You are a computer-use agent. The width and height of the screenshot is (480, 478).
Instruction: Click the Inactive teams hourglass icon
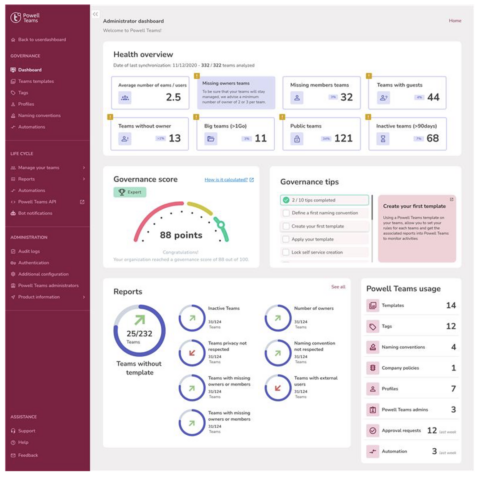383,139
